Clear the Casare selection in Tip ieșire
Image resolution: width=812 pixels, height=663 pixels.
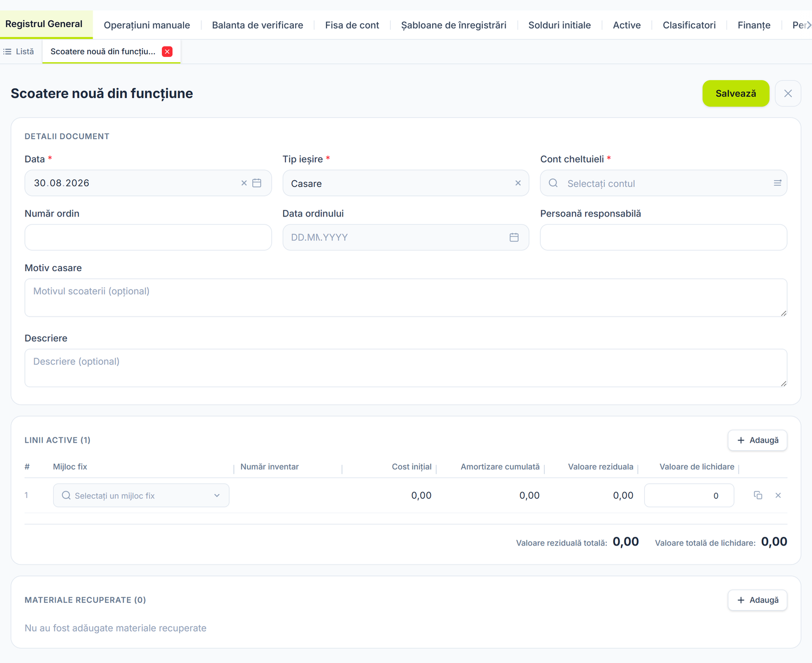point(518,183)
